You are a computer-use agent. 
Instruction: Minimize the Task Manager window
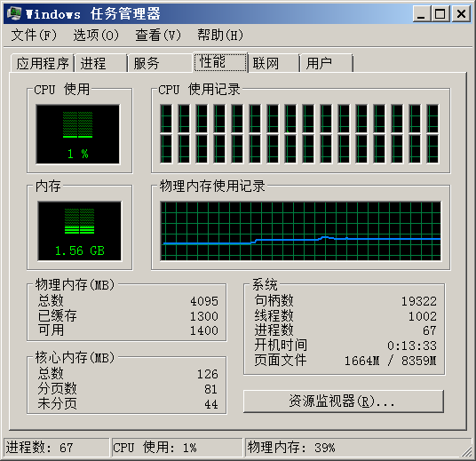coord(421,14)
